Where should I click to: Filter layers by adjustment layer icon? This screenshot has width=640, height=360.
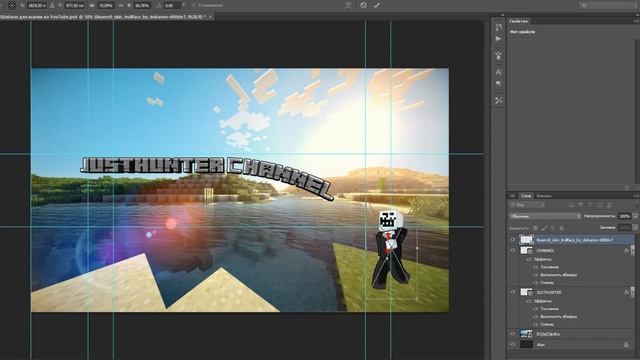[580, 205]
